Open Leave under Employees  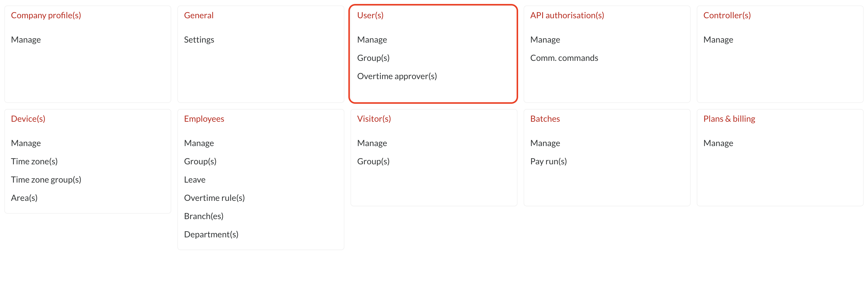(x=194, y=179)
